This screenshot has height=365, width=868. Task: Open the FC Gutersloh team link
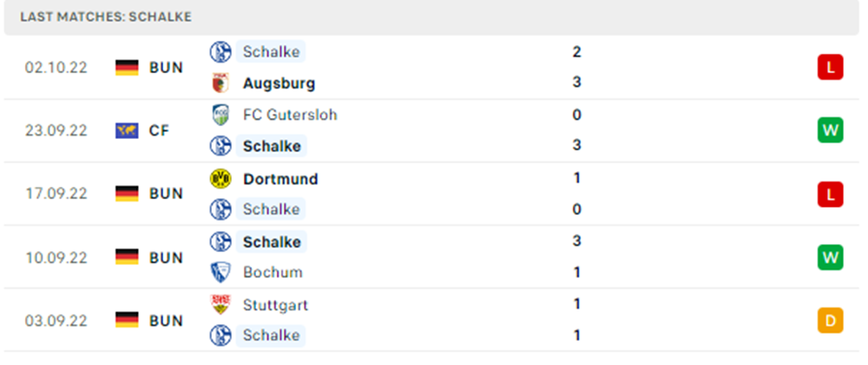(290, 115)
